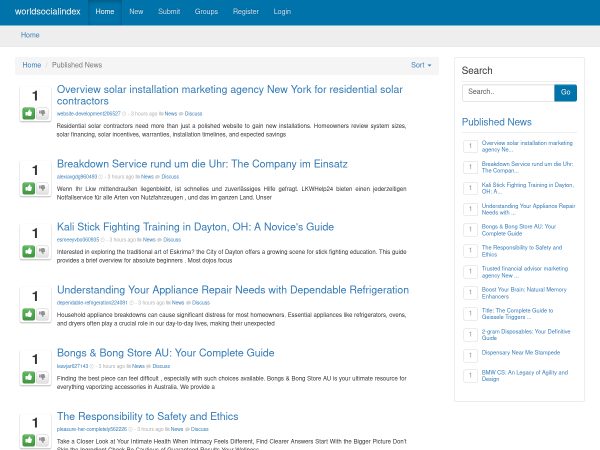The image size is (600, 450).
Task: Downvote the Kali Stick Fighting Training post
Action: [x=42, y=251]
